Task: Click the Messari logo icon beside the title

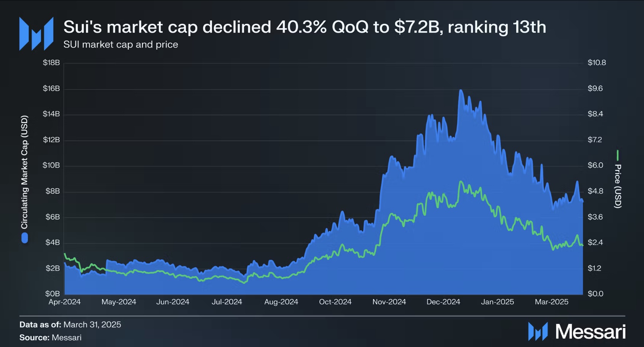Action: click(x=37, y=34)
